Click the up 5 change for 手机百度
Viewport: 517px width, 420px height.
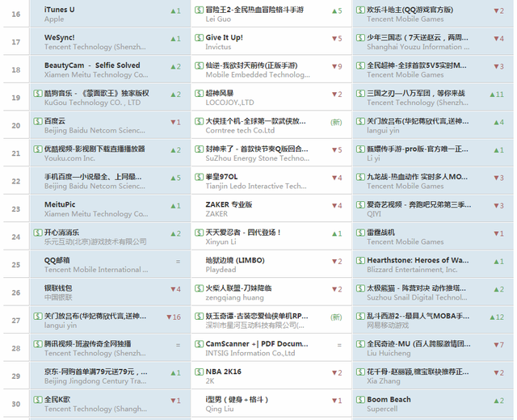click(x=176, y=178)
